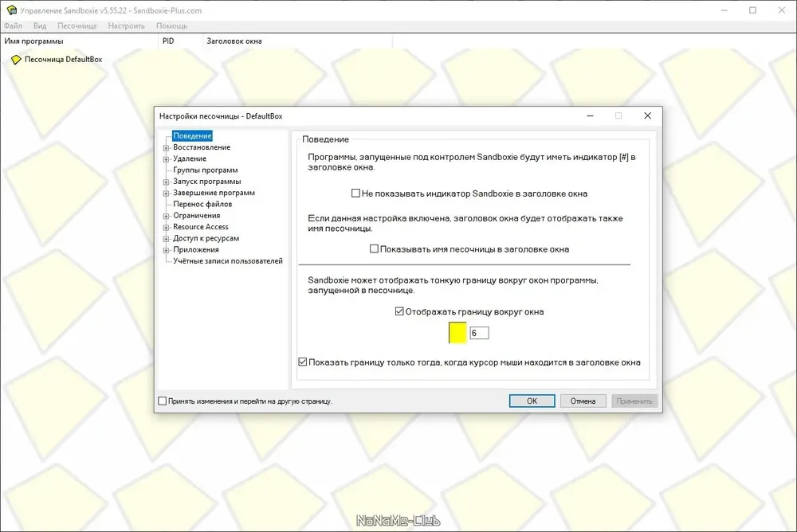Expand the Ограничения tree node
Image resolution: width=797 pixels, height=532 pixels.
pos(167,216)
